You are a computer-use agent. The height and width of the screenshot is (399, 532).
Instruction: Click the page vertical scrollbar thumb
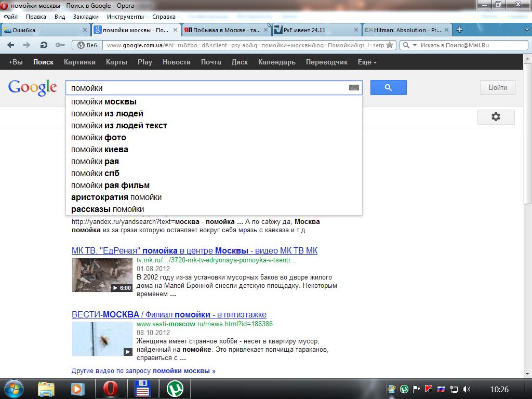(528, 134)
